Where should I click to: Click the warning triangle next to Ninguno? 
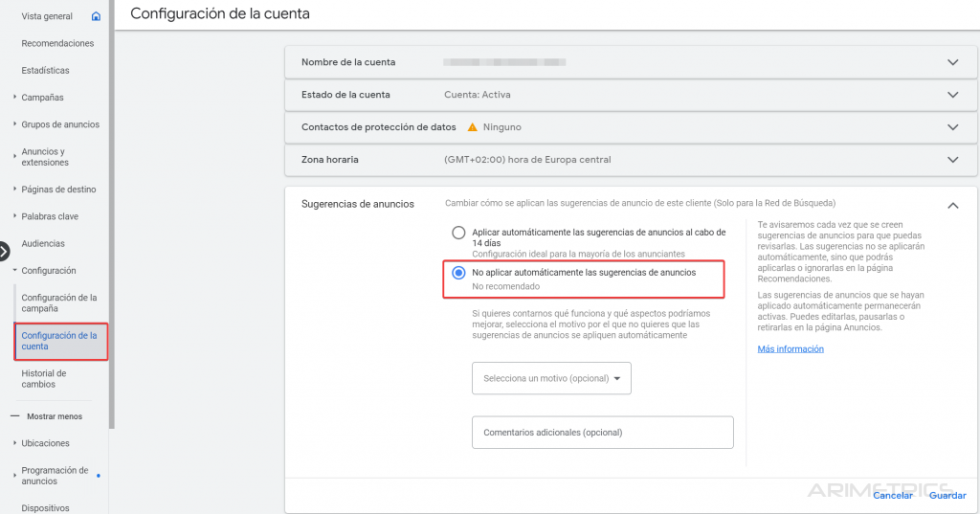tap(473, 127)
